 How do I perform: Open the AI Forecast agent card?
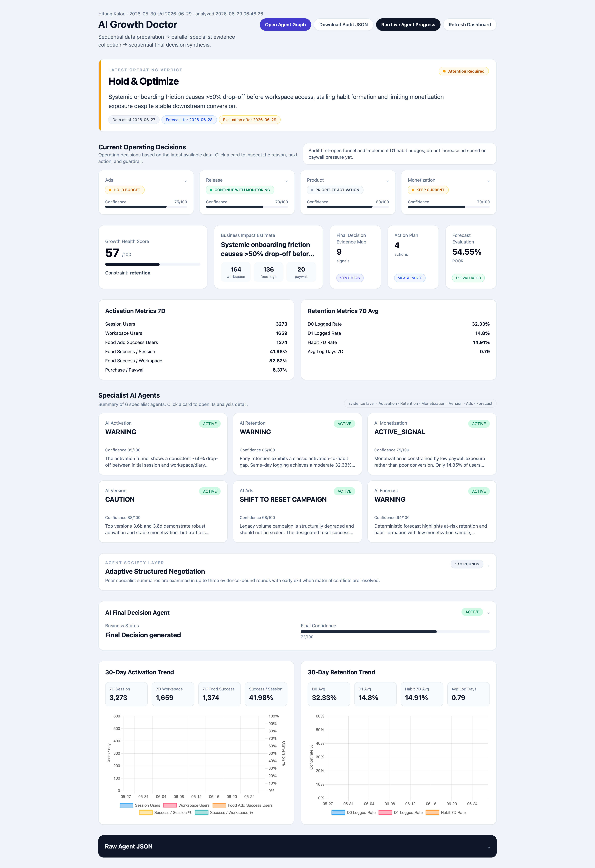pos(432,512)
